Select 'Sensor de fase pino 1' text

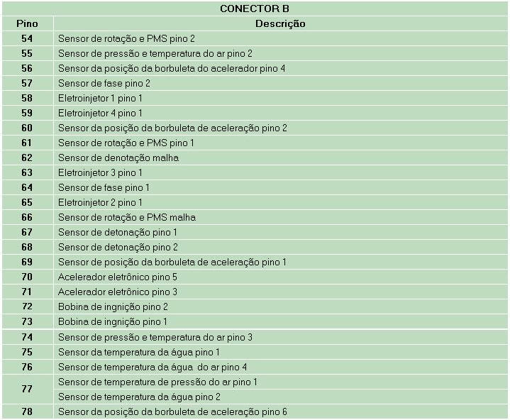pos(104,187)
